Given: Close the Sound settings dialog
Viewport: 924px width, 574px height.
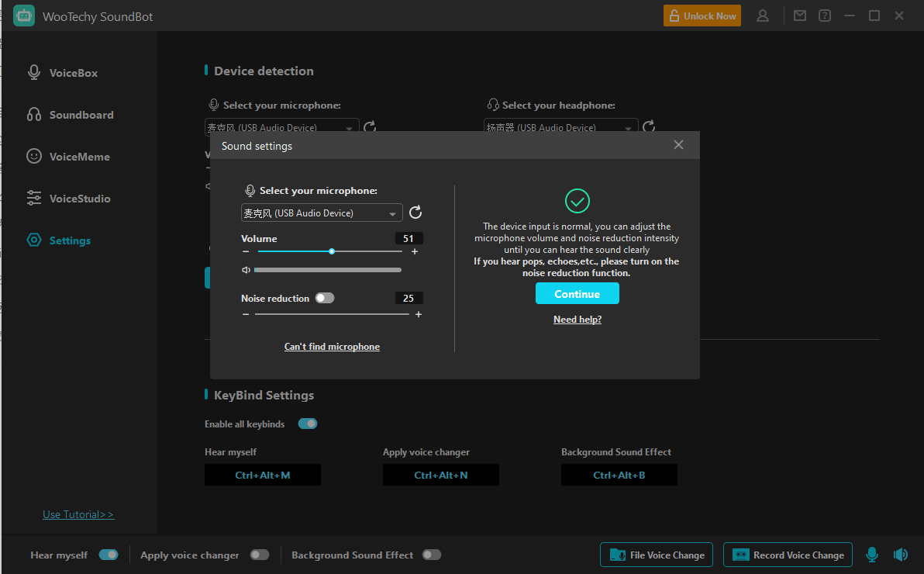Looking at the screenshot, I should (678, 145).
